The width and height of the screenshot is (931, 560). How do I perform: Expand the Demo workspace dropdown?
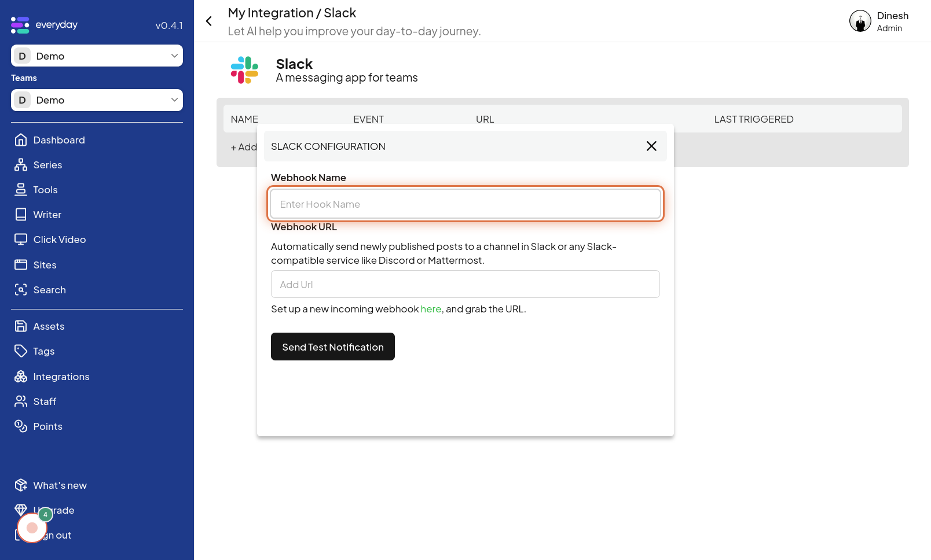point(97,56)
